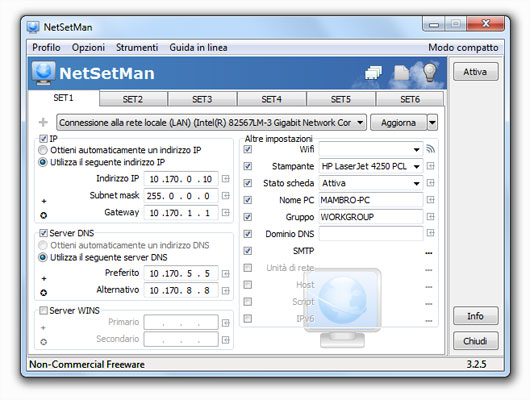530x400 pixels.
Task: Switch to the SET2 tab
Action: (x=133, y=99)
